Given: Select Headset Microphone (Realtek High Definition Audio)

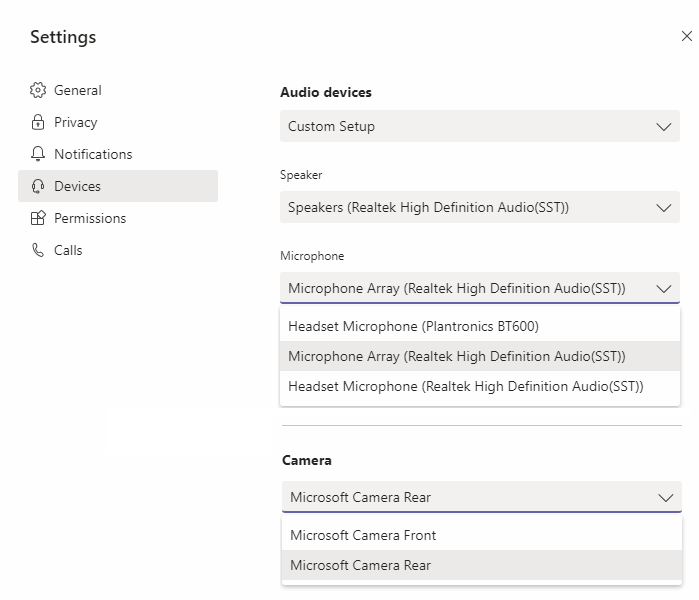Looking at the screenshot, I should pyautogui.click(x=465, y=386).
